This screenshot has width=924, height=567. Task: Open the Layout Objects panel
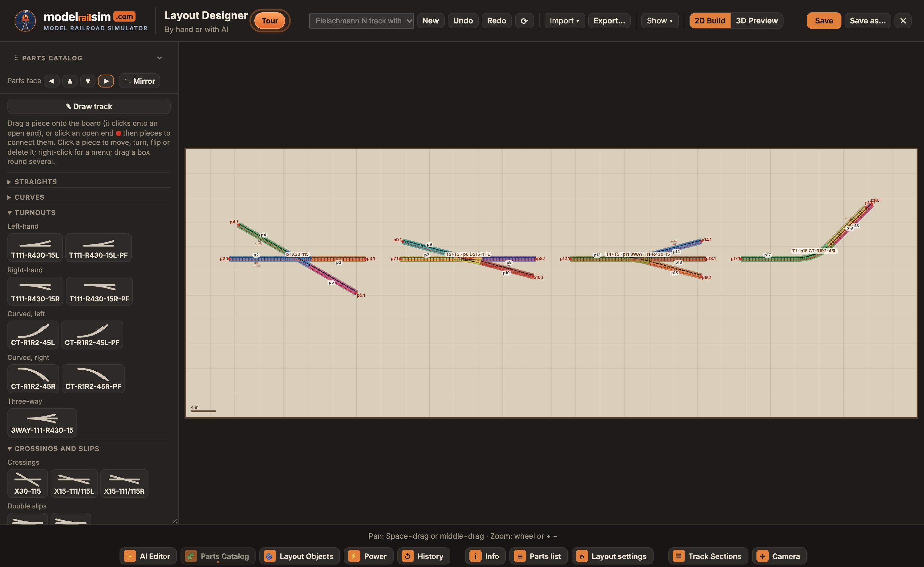pos(299,556)
